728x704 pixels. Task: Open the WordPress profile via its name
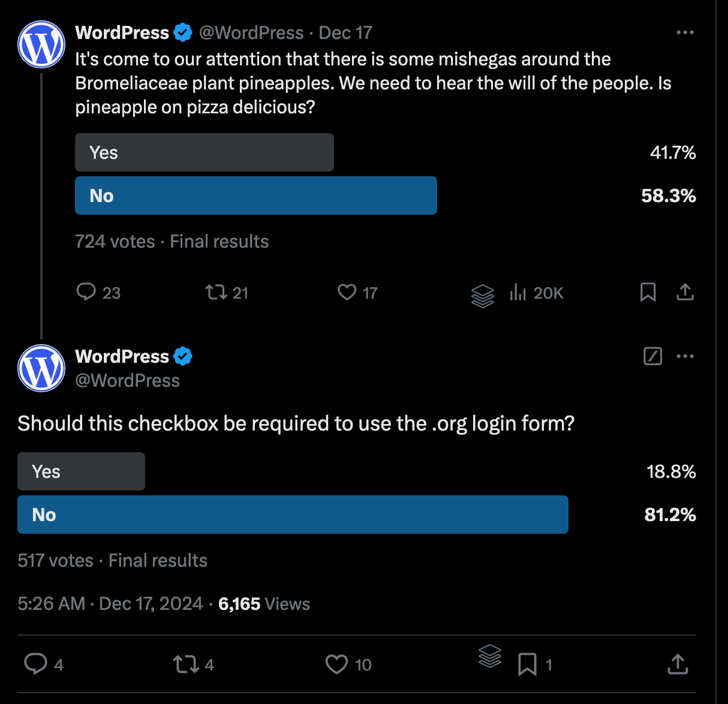pos(122,32)
